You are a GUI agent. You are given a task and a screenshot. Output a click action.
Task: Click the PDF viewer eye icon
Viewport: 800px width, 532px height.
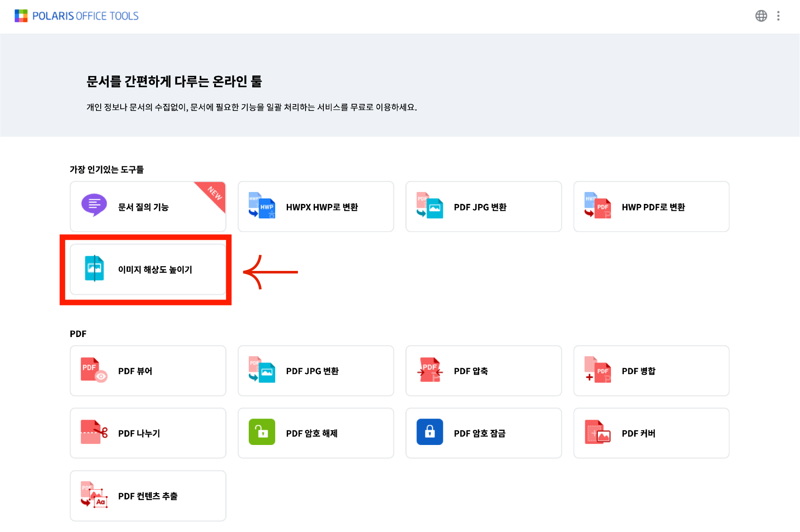94,370
